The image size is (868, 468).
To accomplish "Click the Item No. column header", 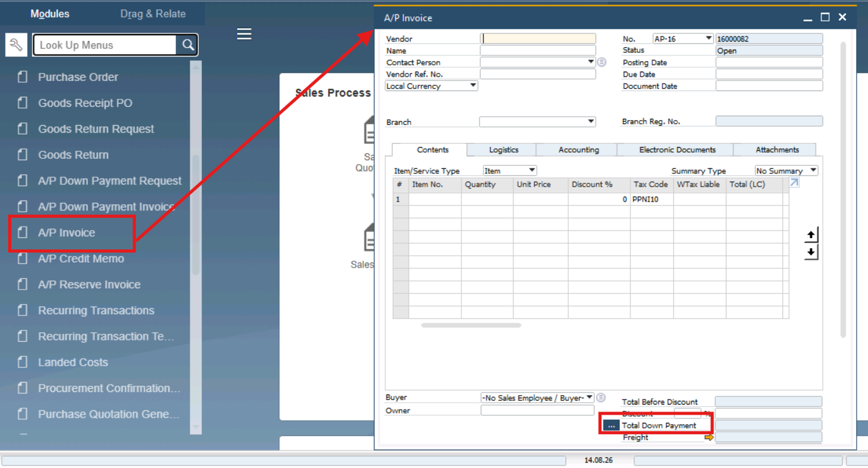I will point(435,185).
